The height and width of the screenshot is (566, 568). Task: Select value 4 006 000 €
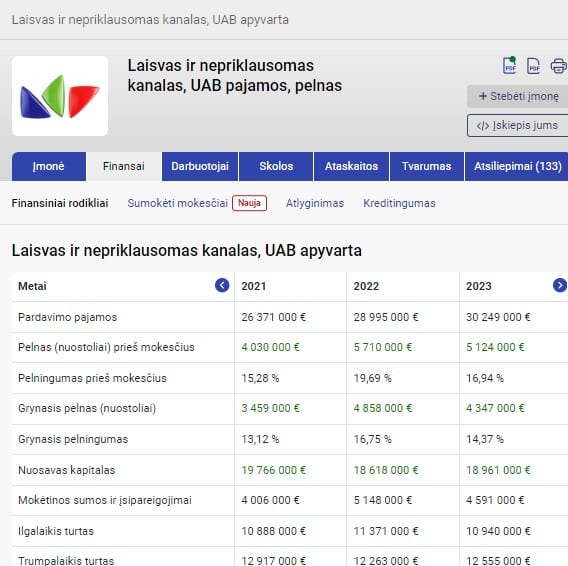tap(271, 500)
